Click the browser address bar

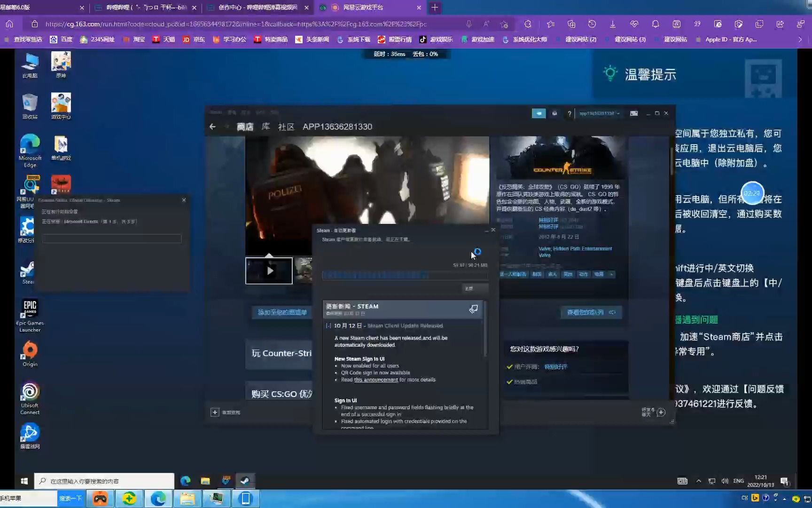[235, 24]
